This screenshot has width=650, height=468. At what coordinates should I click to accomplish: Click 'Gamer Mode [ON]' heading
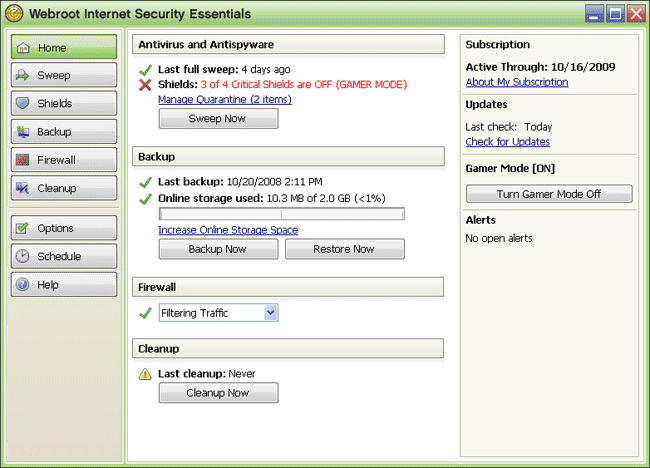coord(510,168)
